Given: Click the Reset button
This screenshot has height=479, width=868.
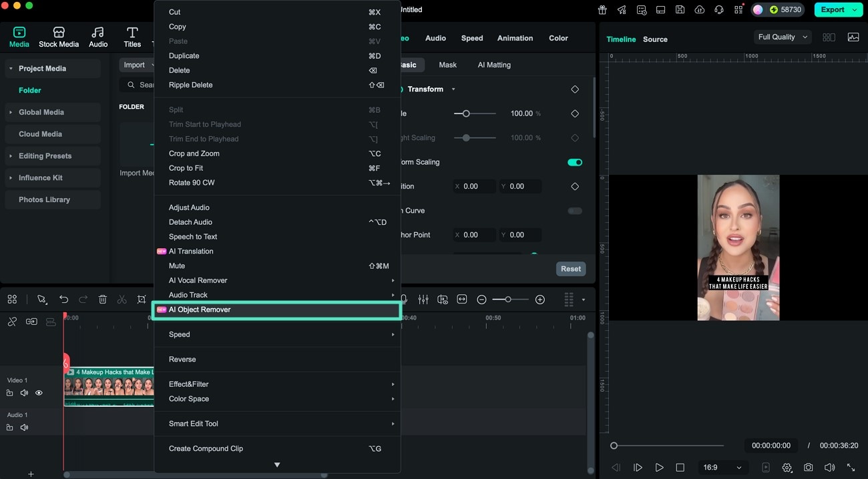Looking at the screenshot, I should pyautogui.click(x=570, y=269).
